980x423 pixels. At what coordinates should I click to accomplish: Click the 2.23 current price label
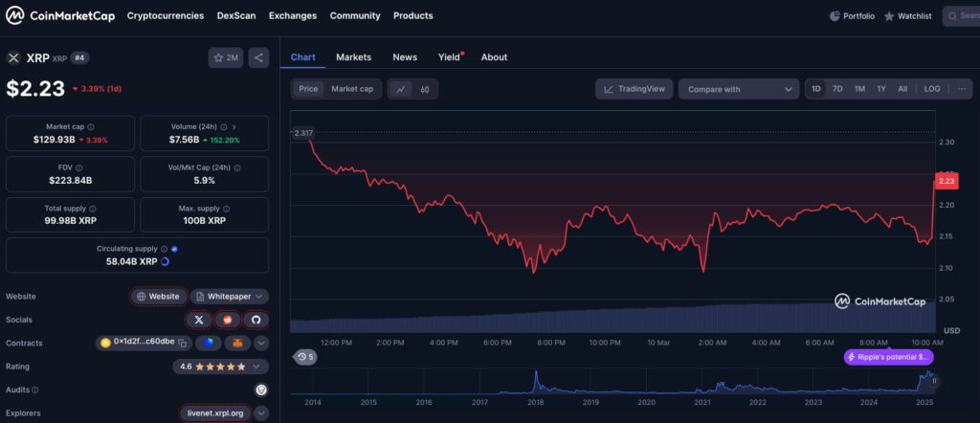[x=947, y=181]
